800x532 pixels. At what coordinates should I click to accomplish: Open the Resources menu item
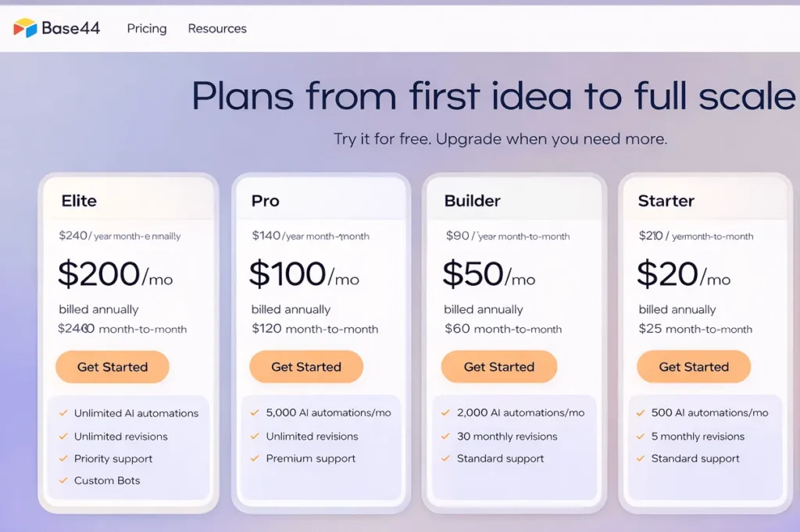[x=216, y=28]
